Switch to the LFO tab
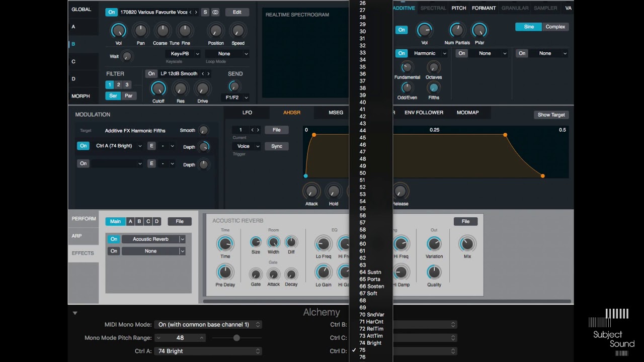 pyautogui.click(x=247, y=113)
